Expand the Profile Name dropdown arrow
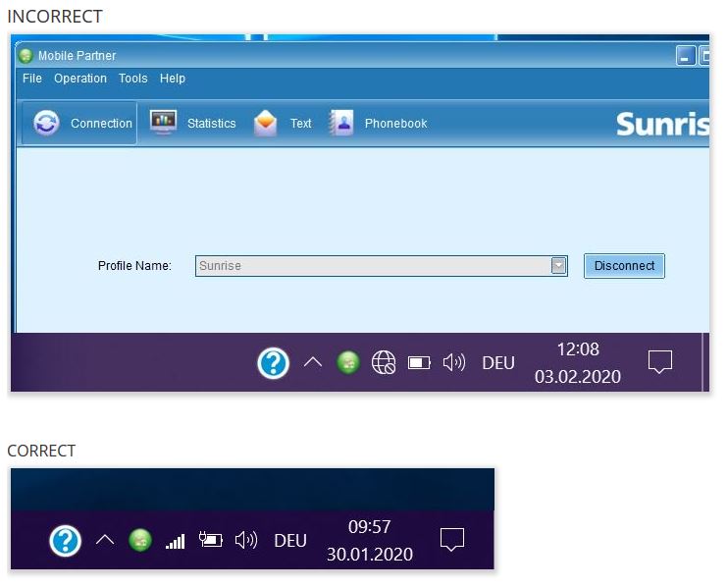The height and width of the screenshot is (588, 728). (x=558, y=266)
